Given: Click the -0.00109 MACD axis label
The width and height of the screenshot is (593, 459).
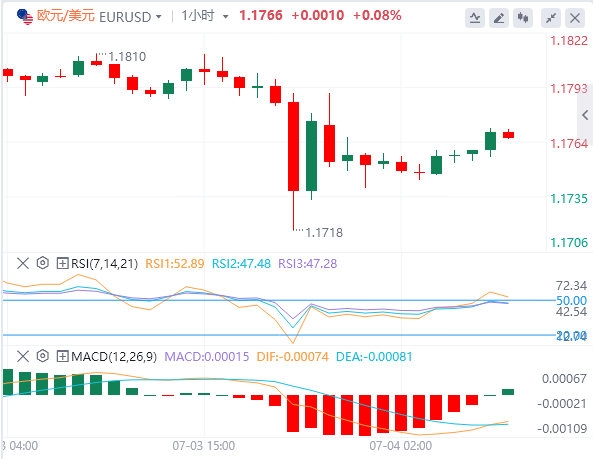Looking at the screenshot, I should [x=562, y=429].
